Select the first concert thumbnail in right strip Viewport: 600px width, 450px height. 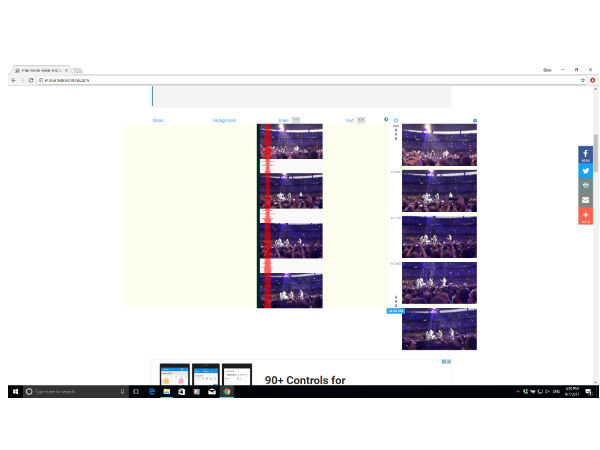pos(439,145)
